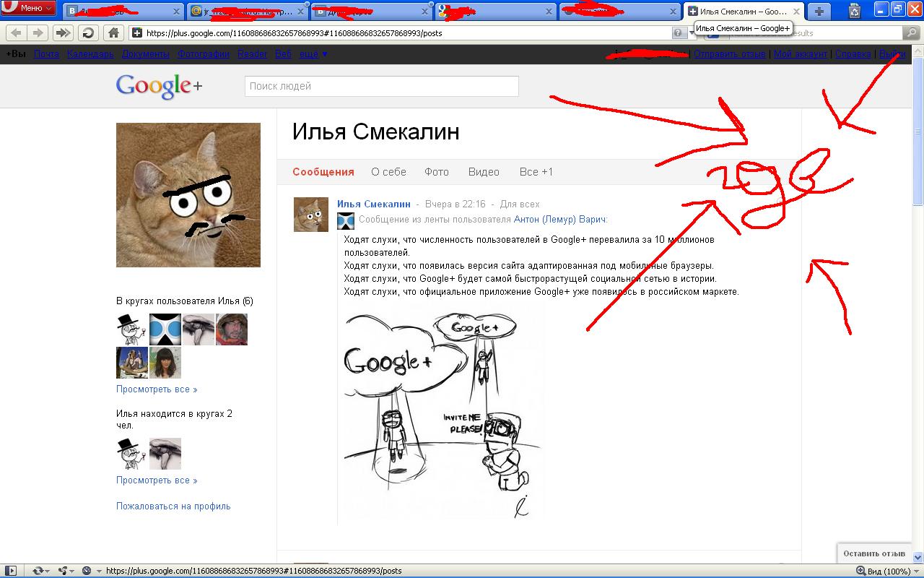The image size is (924, 578).
Task: Expand the 'ещё' dropdown in Google bar
Action: point(313,54)
